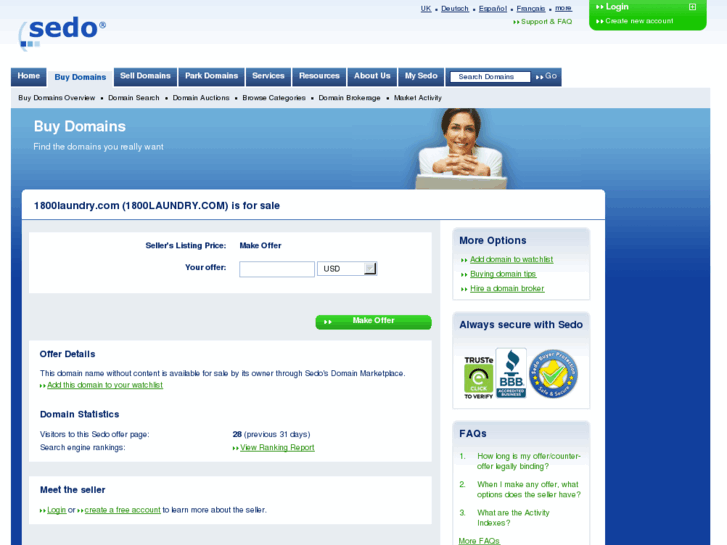
Task: Click 'Add this domain to your watchlist'
Action: (105, 385)
